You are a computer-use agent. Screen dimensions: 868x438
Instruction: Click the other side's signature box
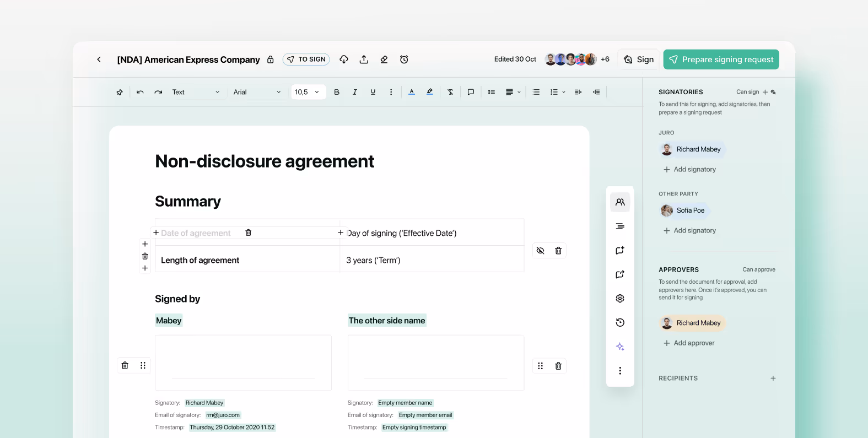coord(436,363)
